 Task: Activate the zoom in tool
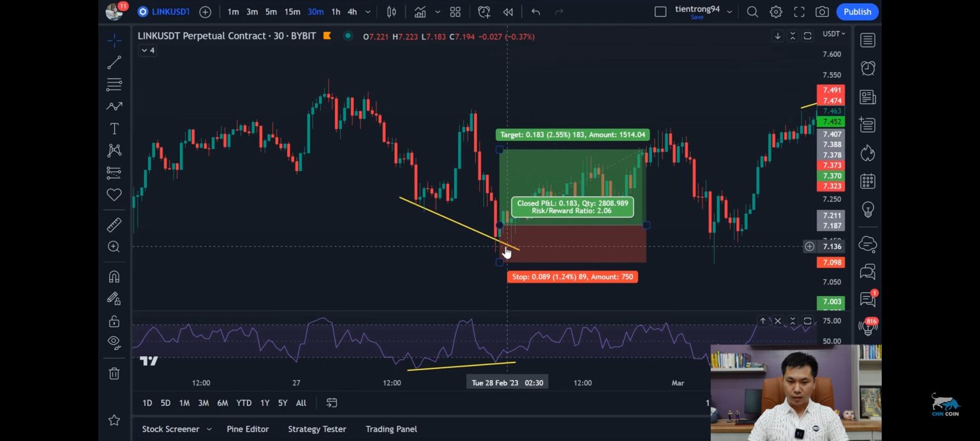click(x=114, y=246)
